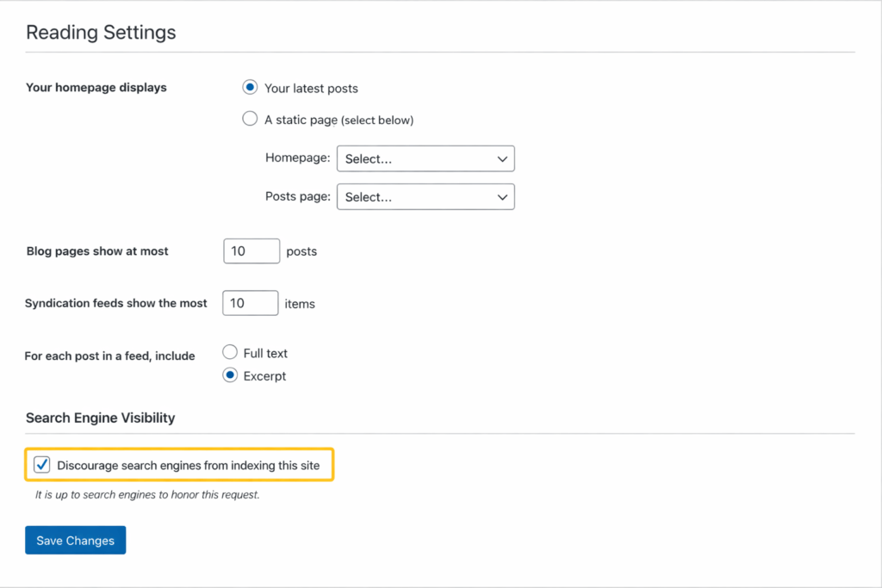Select the 'Full text' feed radio button
Screen dimensions: 882x588
230,352
